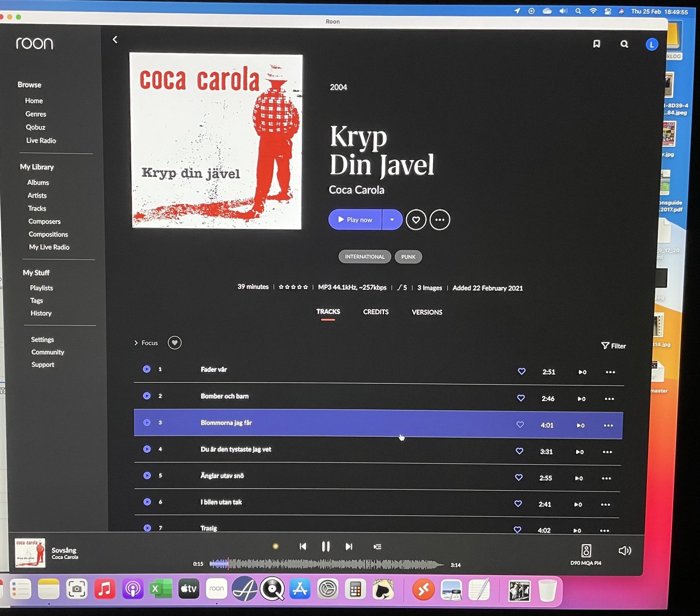Open the more menu for "Fader vår"
700x616 pixels.
[610, 372]
